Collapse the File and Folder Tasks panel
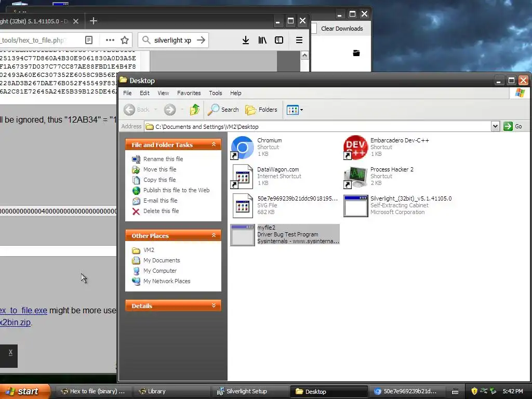Image resolution: width=532 pixels, height=399 pixels. [214, 144]
